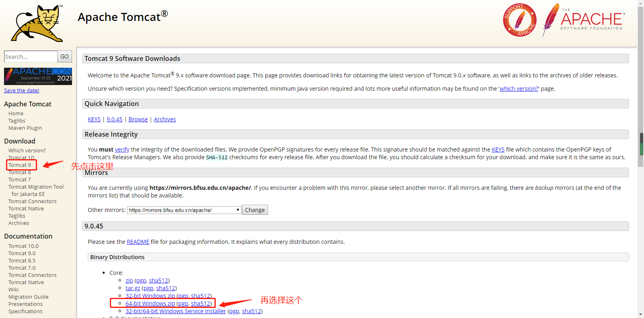Image resolution: width=644 pixels, height=318 pixels.
Task: Jump to 9.0.45 via Quick Navigation
Action: tap(115, 119)
